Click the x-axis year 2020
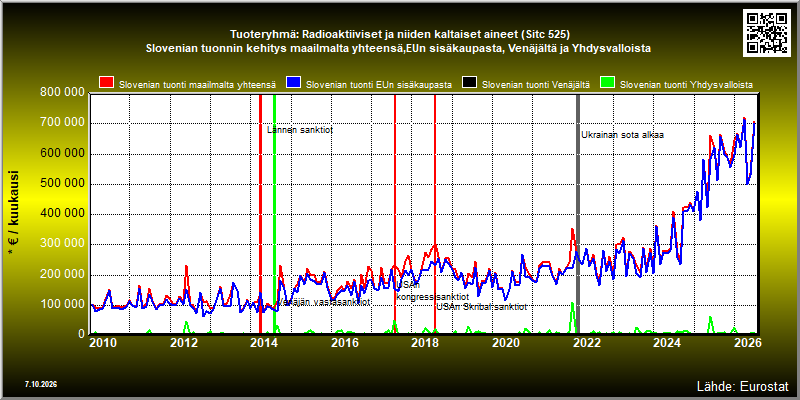 [506, 343]
